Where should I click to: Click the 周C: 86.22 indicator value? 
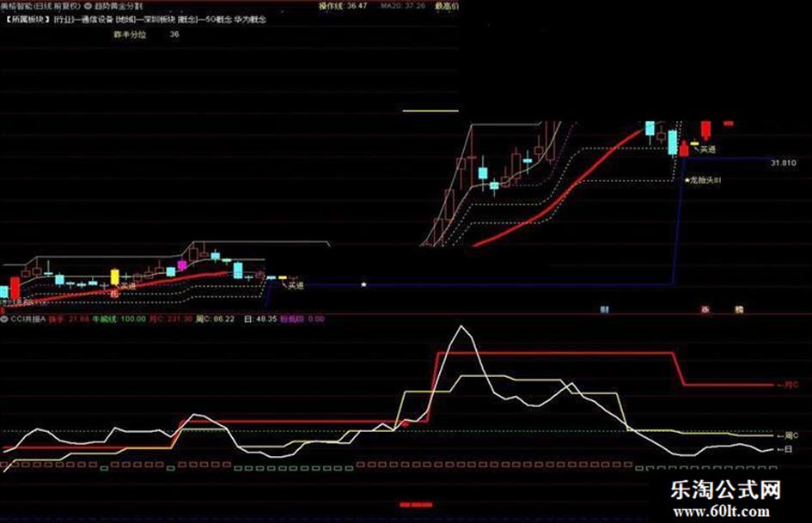(x=215, y=319)
